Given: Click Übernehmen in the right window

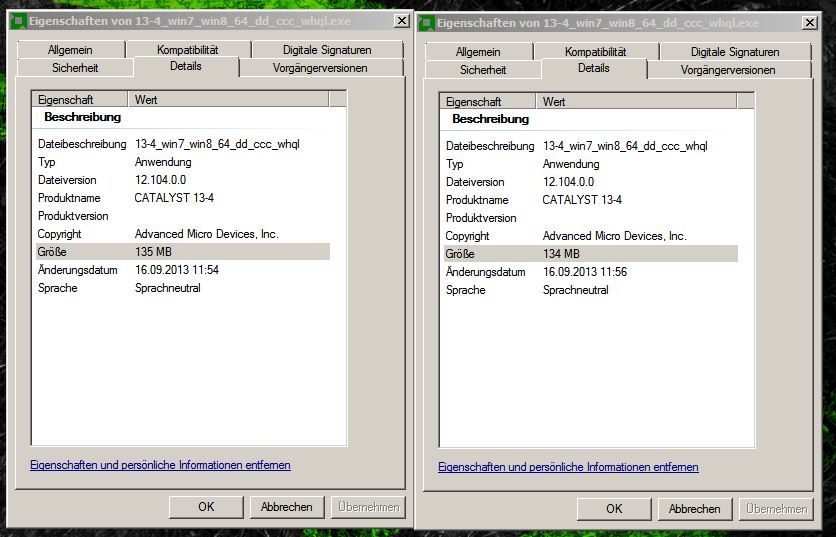Looking at the screenshot, I should (x=776, y=509).
